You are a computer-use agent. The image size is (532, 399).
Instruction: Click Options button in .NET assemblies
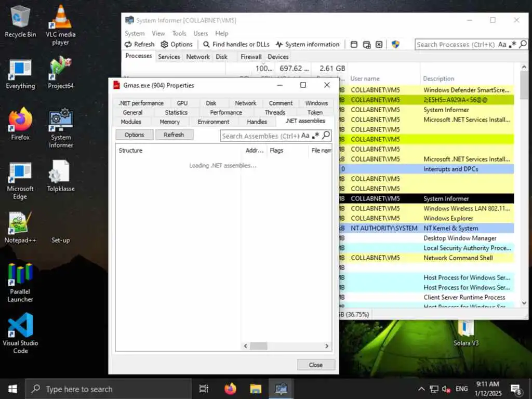tap(135, 135)
